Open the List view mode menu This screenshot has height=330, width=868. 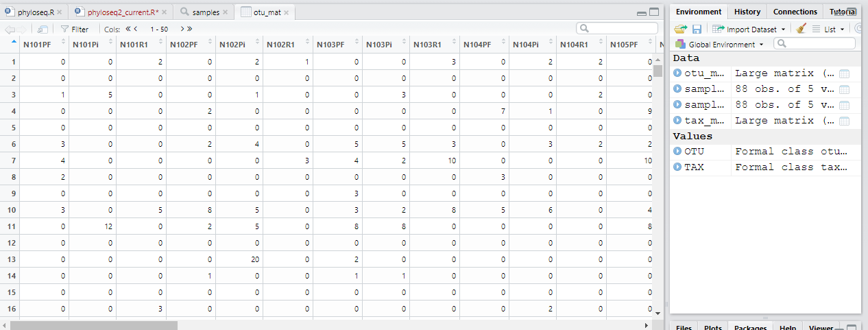tap(829, 29)
